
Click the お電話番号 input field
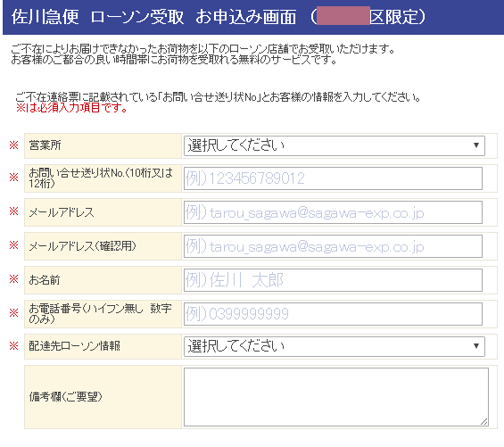333,314
